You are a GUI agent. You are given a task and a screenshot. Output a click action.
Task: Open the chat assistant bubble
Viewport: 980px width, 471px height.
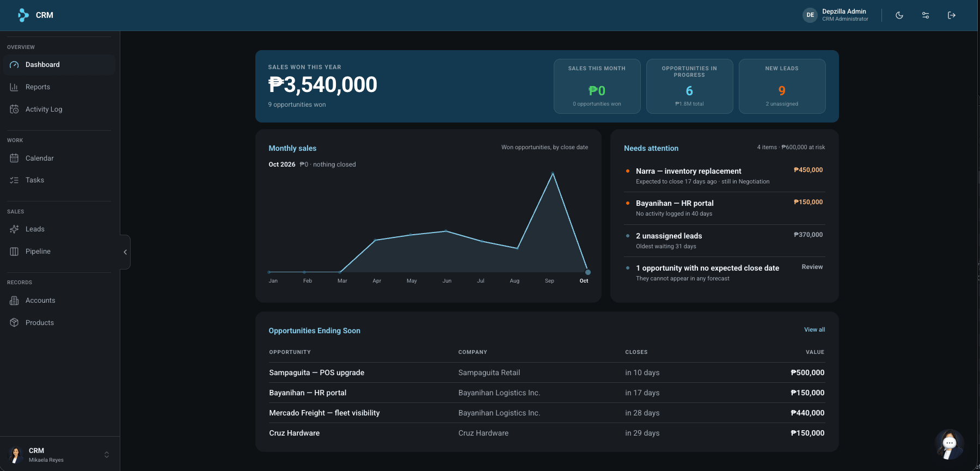(x=950, y=444)
